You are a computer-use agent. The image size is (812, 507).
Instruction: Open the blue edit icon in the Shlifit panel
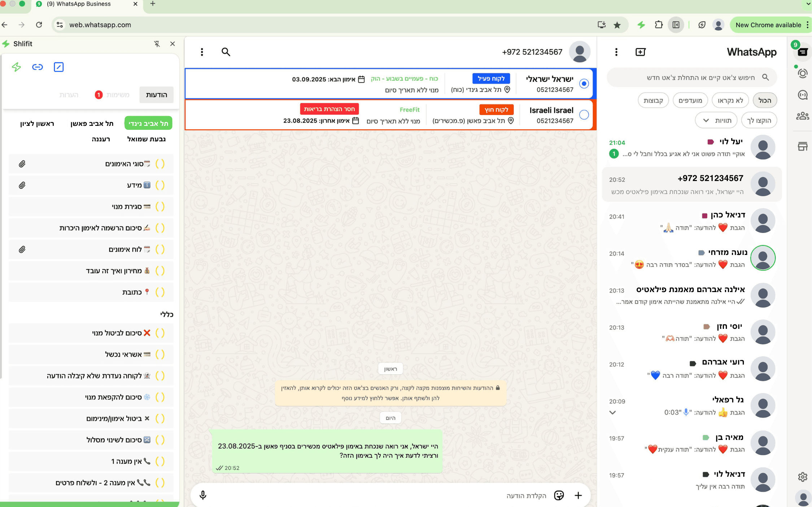[59, 67]
